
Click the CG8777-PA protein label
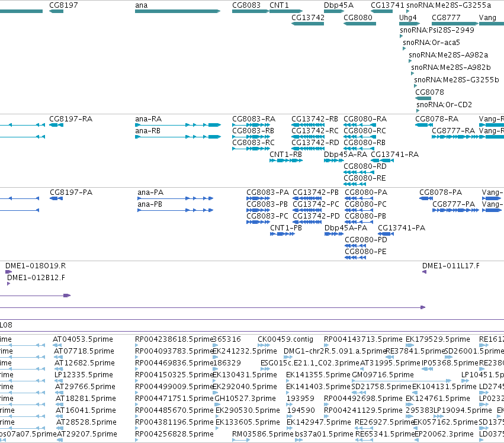pyautogui.click(x=454, y=204)
